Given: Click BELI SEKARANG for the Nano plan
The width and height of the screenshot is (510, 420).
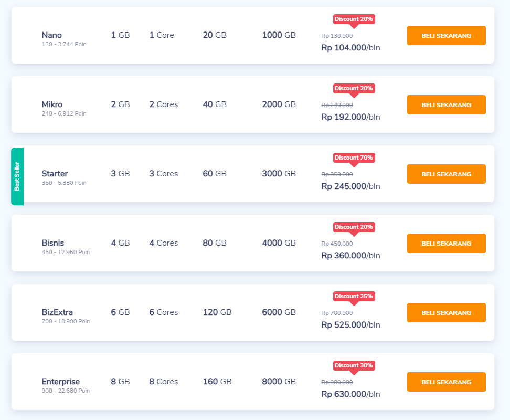Looking at the screenshot, I should [446, 36].
